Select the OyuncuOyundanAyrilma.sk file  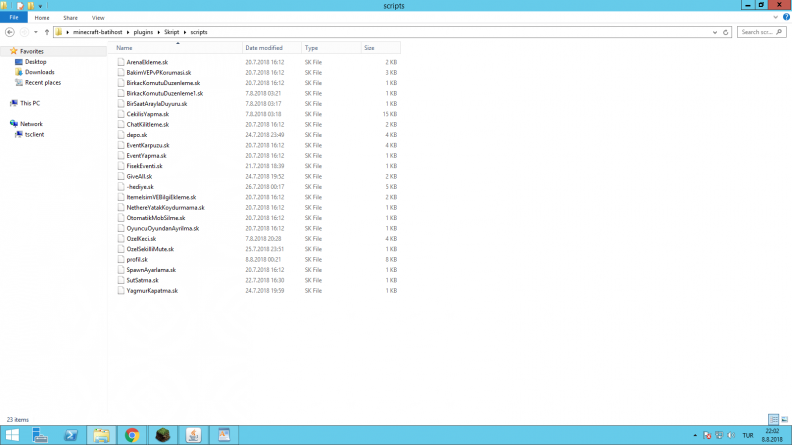[x=163, y=228]
